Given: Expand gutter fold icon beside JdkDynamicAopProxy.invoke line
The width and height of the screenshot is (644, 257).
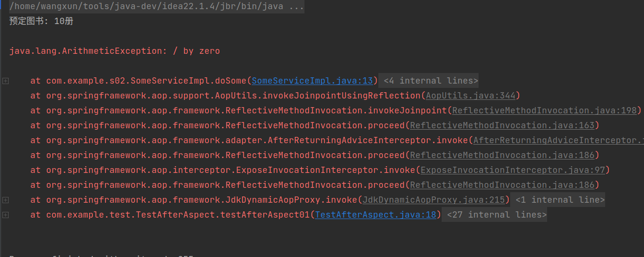Looking at the screenshot, I should [x=5, y=200].
